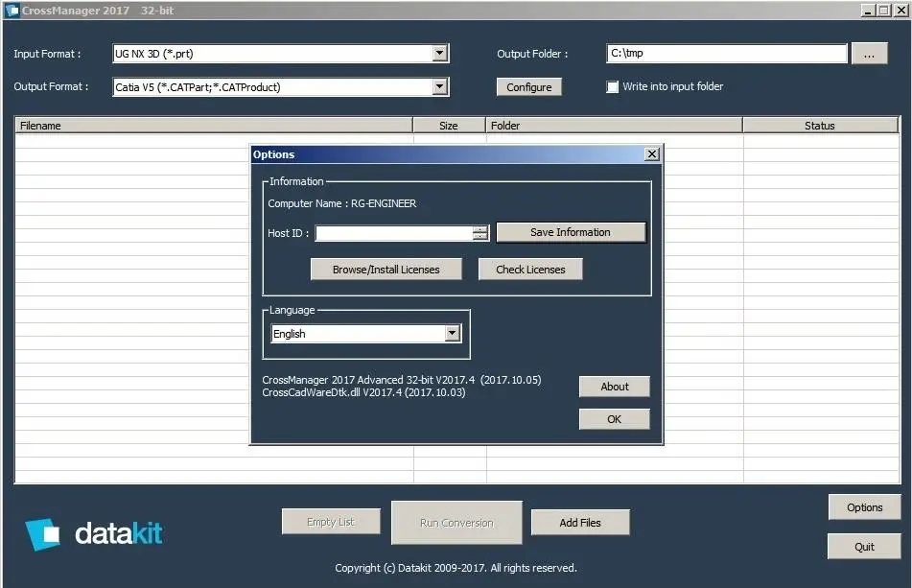912x588 pixels.
Task: Open Browse/Install Licenses
Action: point(386,270)
